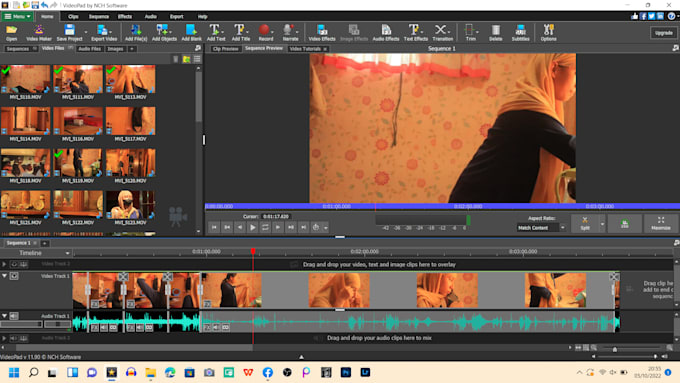680x383 pixels.
Task: Toggle visibility icon on Video Track 2
Action: coord(14,264)
